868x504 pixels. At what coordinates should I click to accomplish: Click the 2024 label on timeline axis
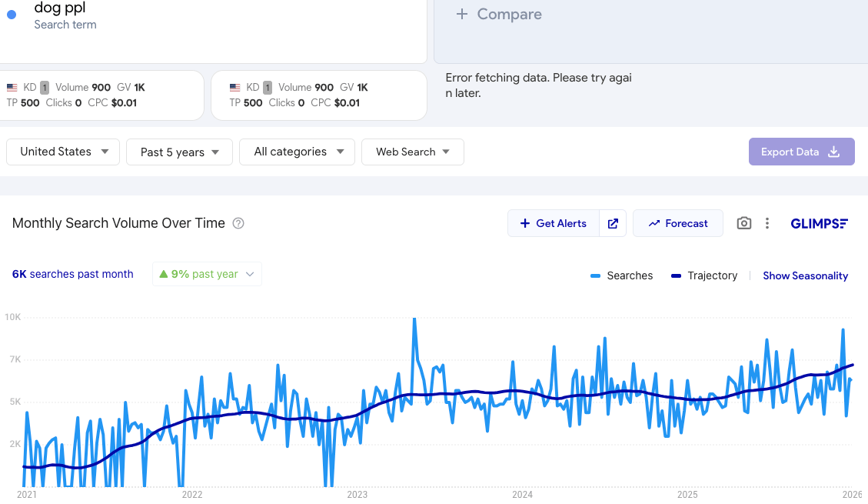click(x=522, y=494)
